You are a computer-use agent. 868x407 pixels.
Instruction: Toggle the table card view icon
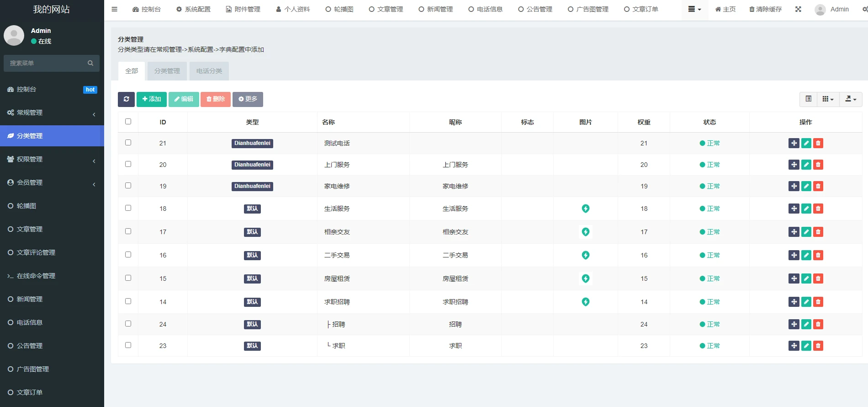[808, 99]
